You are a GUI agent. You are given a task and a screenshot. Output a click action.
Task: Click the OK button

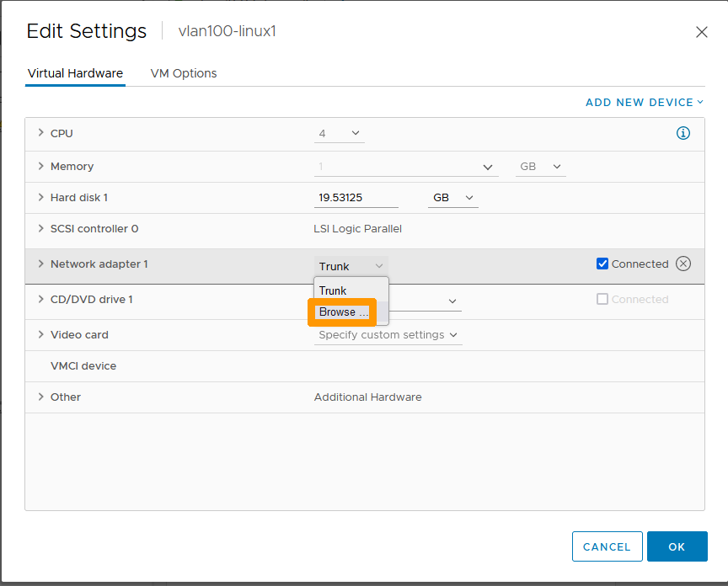677,546
